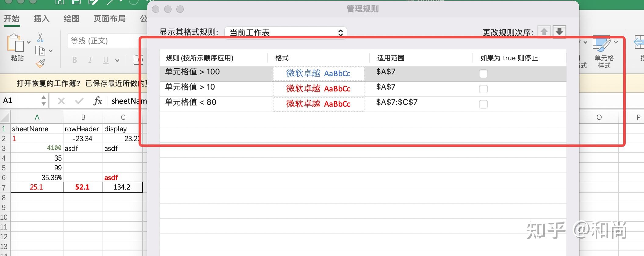Click the formula bar cancel X icon
644x256 pixels.
[x=61, y=101]
